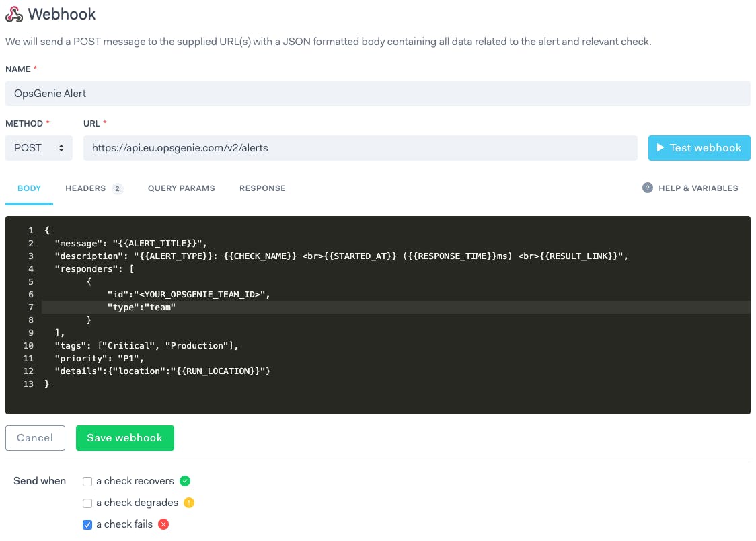Click the "details" location line
756x541 pixels.
pos(163,371)
